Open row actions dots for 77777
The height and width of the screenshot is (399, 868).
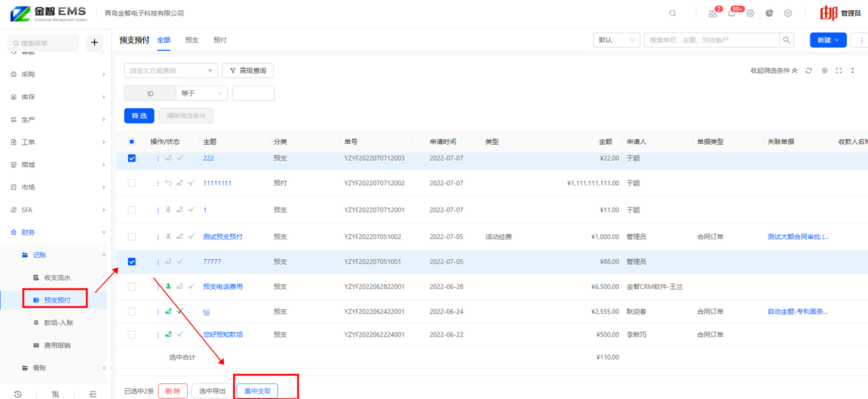tap(158, 262)
